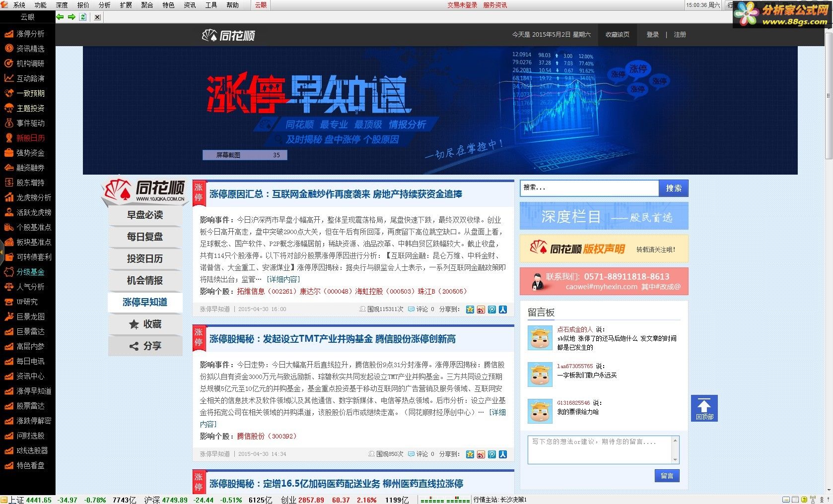Click 详细内容 link in first article

point(283,279)
